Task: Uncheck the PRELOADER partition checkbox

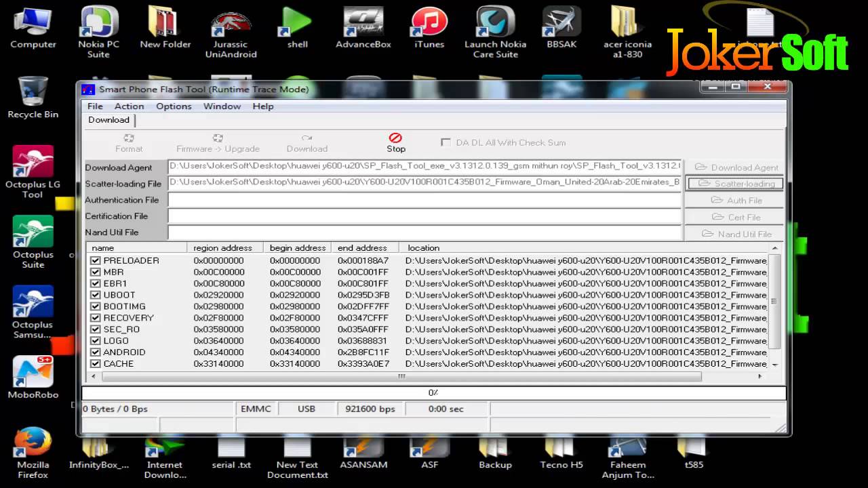Action: tap(96, 260)
